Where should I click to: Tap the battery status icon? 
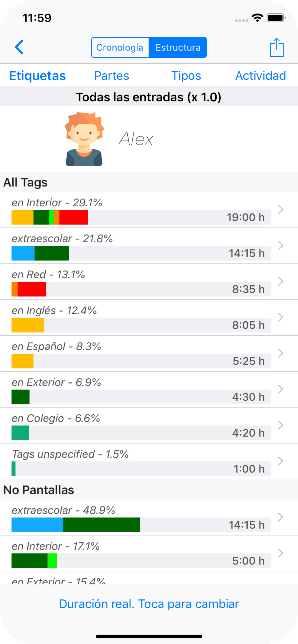276,18
